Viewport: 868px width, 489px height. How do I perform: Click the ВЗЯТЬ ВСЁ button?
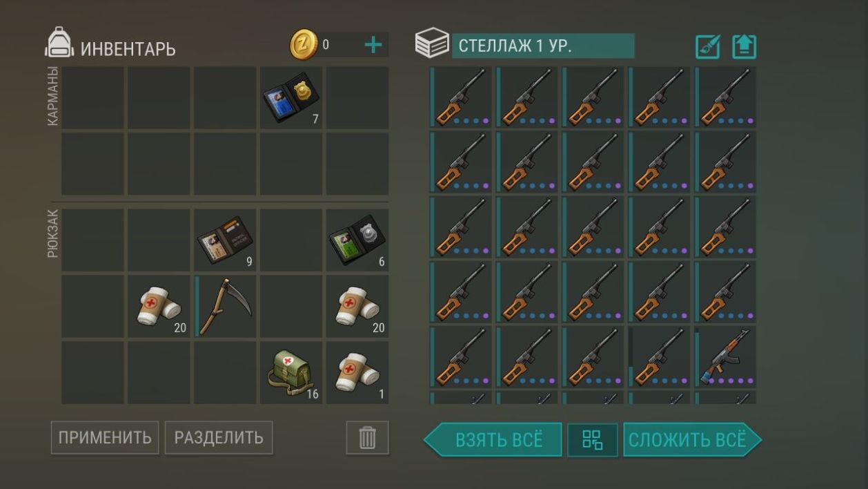coord(493,440)
